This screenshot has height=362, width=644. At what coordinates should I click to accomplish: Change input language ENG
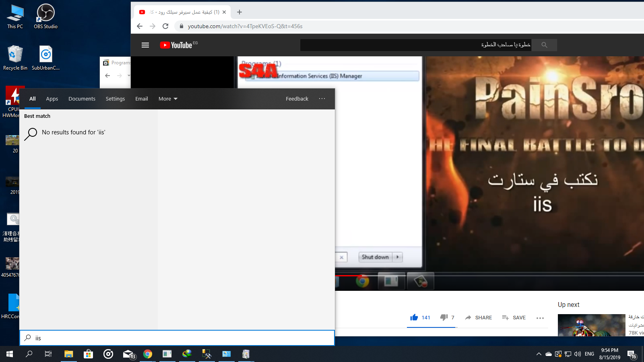(589, 354)
